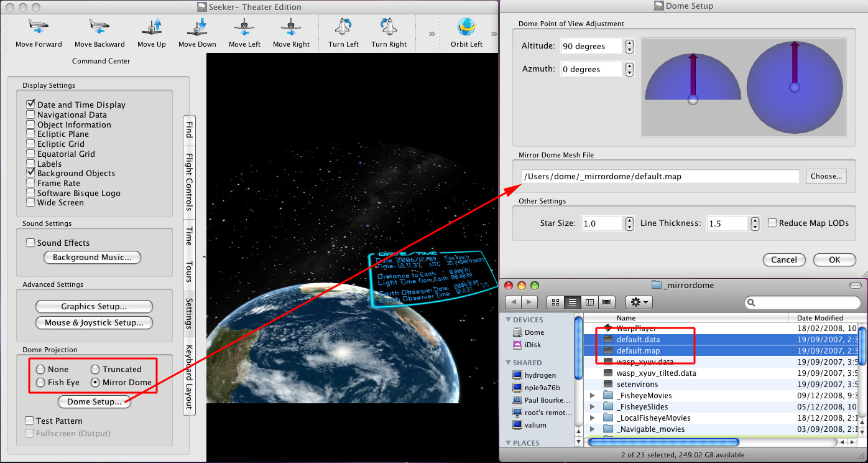Open the Finder action gear menu
The width and height of the screenshot is (868, 463).
pos(639,302)
